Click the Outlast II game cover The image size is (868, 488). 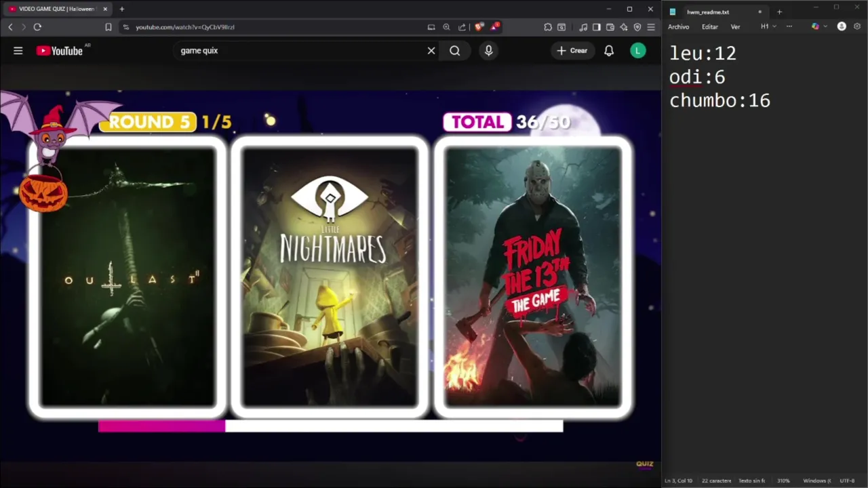128,277
